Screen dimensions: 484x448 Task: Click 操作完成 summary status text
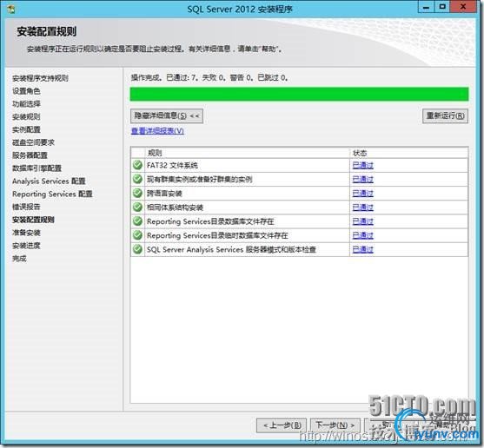209,77
